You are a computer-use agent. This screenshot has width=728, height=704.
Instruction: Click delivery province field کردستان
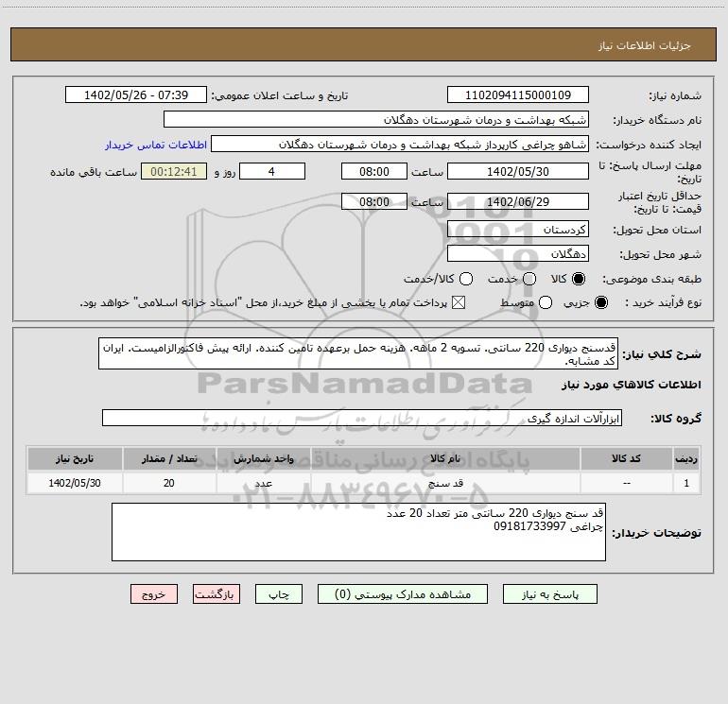(x=518, y=229)
